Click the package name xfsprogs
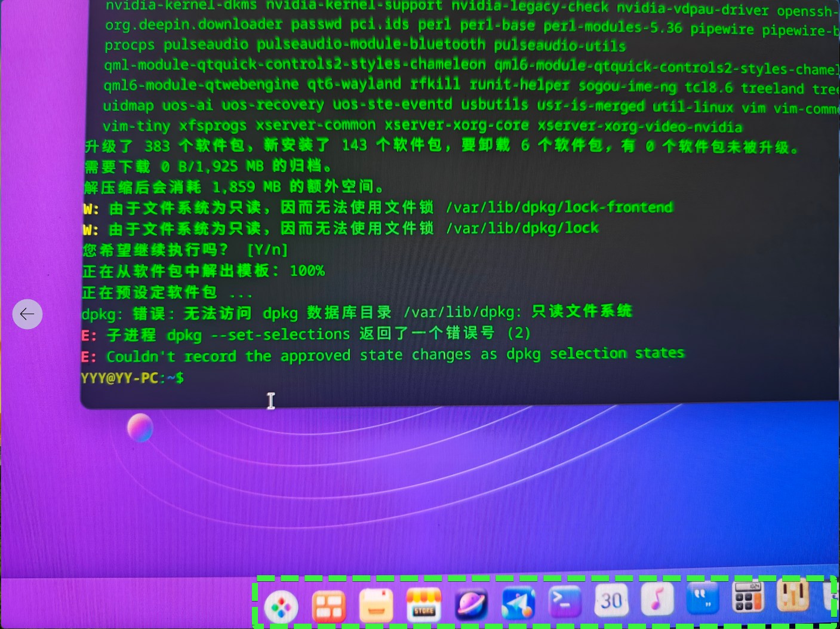This screenshot has height=629, width=840. [x=213, y=125]
